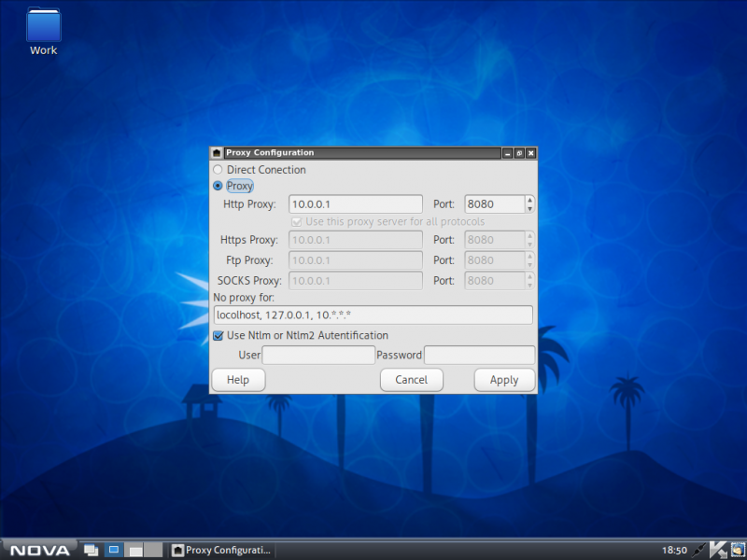
Task: Open the Kaspersky K tray icon
Action: (718, 550)
